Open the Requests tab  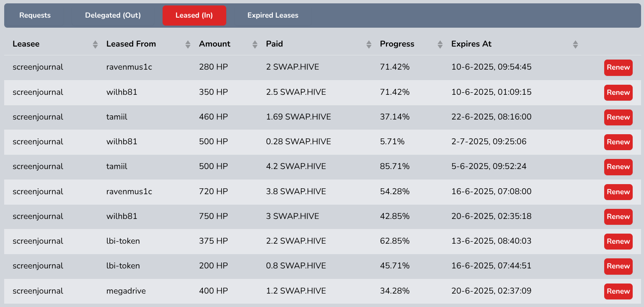(35, 16)
